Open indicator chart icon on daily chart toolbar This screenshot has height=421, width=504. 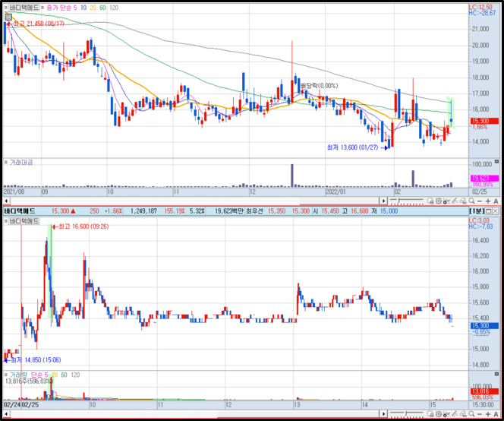pos(446,201)
